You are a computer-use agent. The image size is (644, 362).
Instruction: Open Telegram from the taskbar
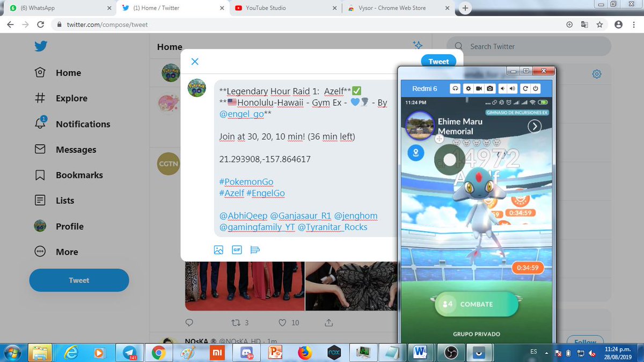[x=129, y=352]
